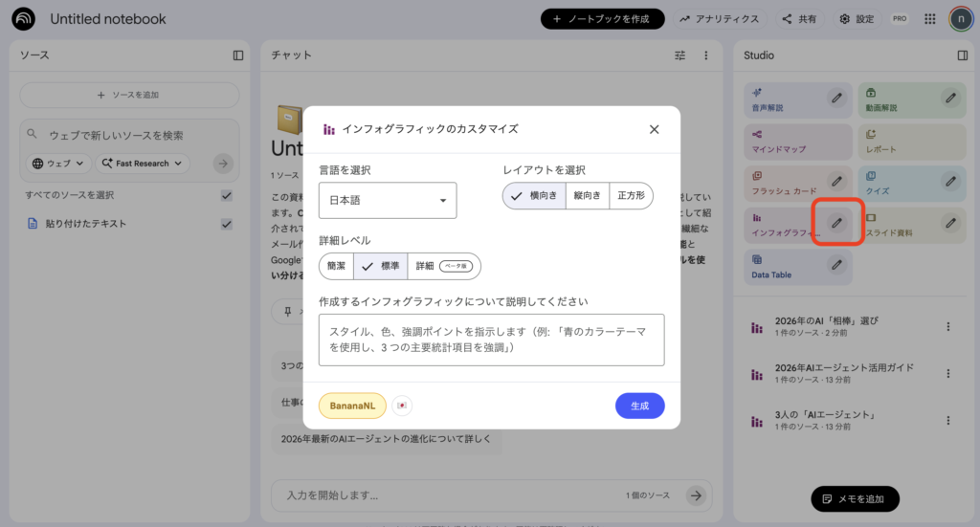980x527 pixels.
Task: Expand the ウェブ source type dropdown
Action: [59, 164]
